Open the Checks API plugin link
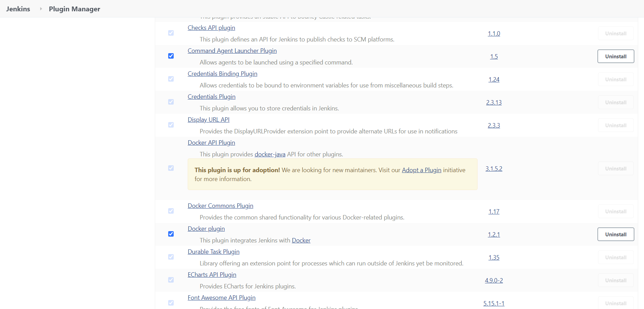644x309 pixels. pyautogui.click(x=211, y=28)
